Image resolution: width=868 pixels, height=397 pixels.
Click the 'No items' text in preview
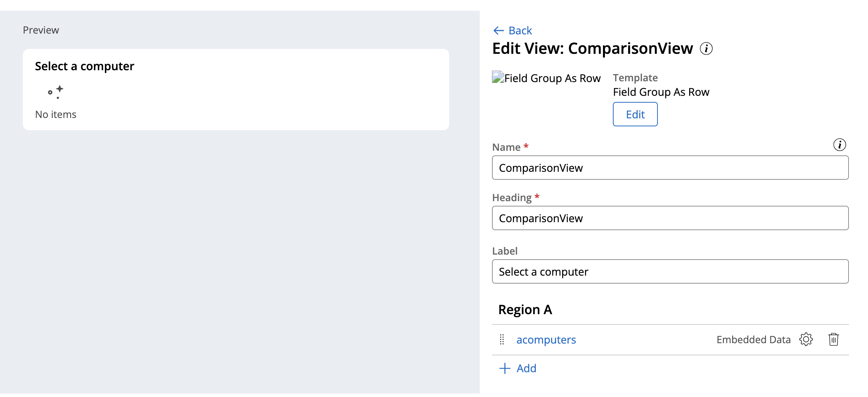pos(56,115)
